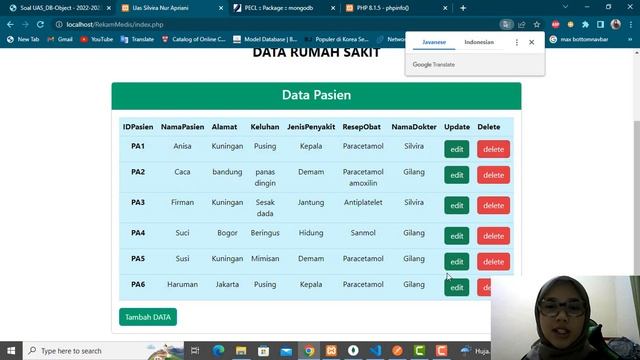640x360 pixels.
Task: Switch to PHP 8.1.5 phpinfo tab
Action: [x=396, y=8]
